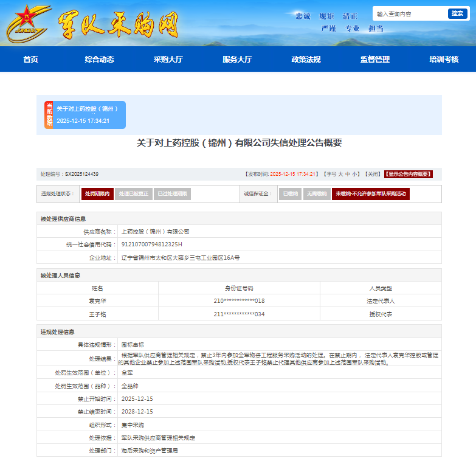Click the 搜索 search button

tap(457, 13)
